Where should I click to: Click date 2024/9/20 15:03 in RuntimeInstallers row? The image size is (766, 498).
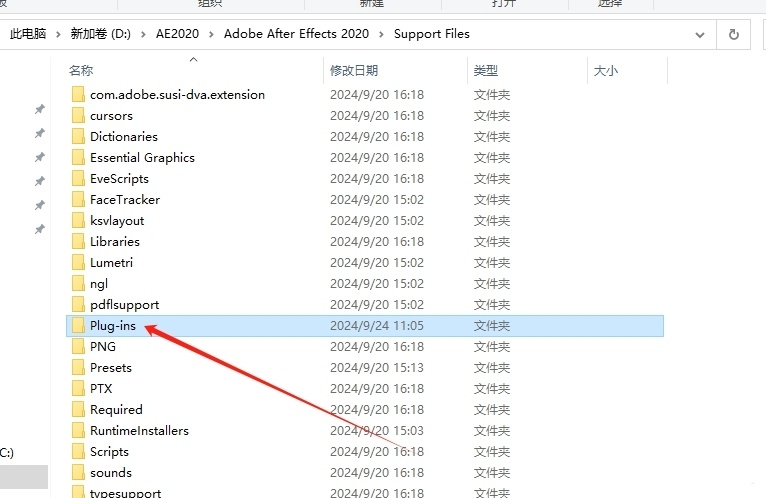377,431
